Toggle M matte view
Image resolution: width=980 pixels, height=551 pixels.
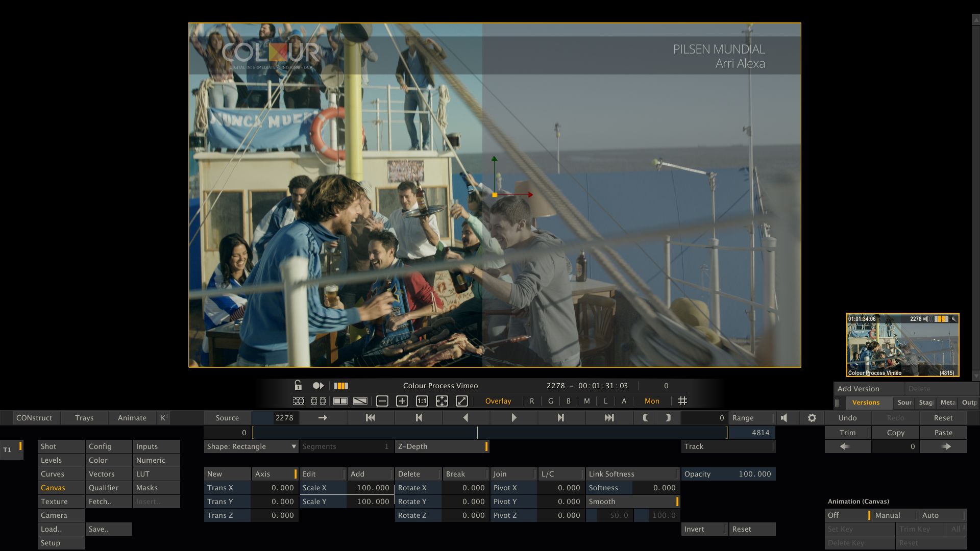click(587, 401)
